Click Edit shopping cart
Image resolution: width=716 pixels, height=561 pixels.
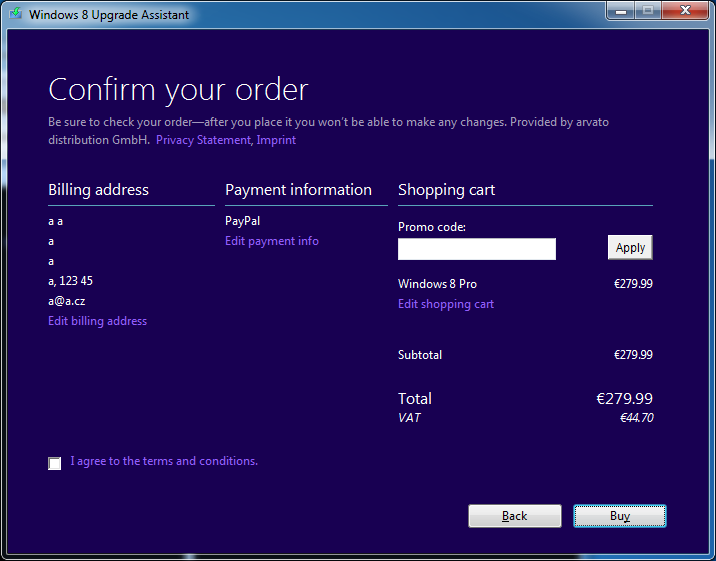pyautogui.click(x=446, y=304)
